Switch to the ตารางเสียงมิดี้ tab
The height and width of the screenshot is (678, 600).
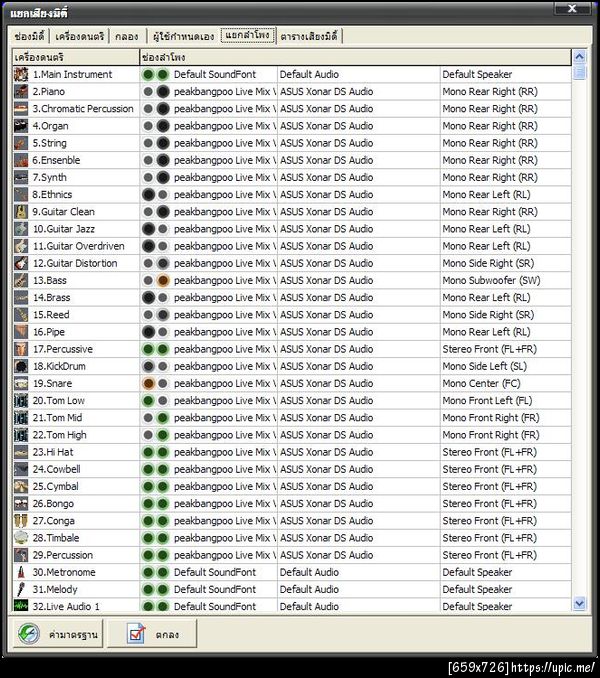(309, 36)
